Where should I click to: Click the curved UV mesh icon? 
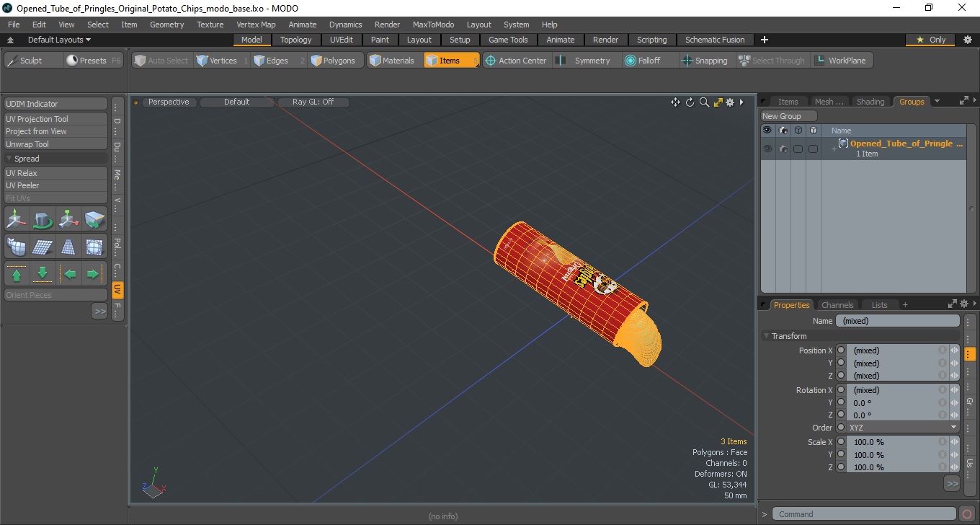coord(17,247)
